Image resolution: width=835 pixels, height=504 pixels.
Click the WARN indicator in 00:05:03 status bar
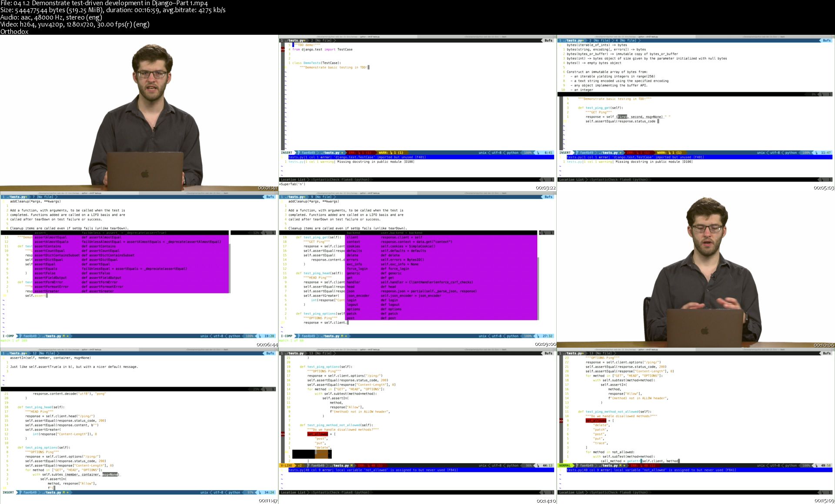coord(670,153)
